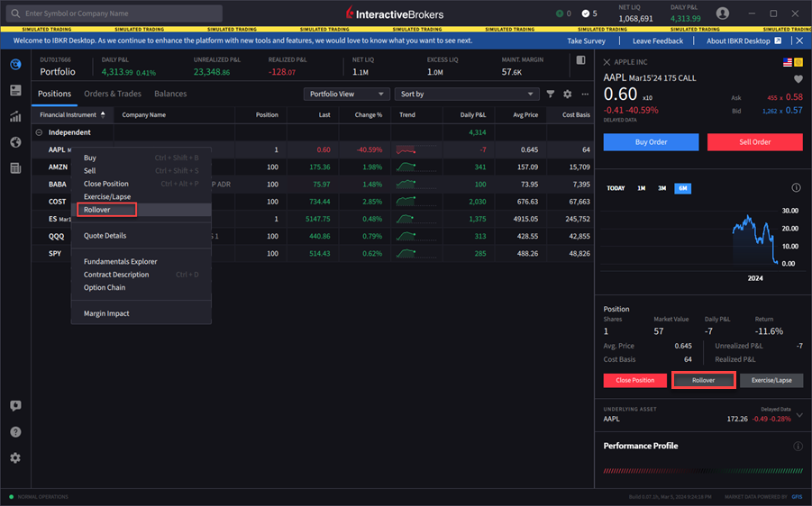Select the TODAY chart range
The height and width of the screenshot is (506, 812).
click(616, 188)
